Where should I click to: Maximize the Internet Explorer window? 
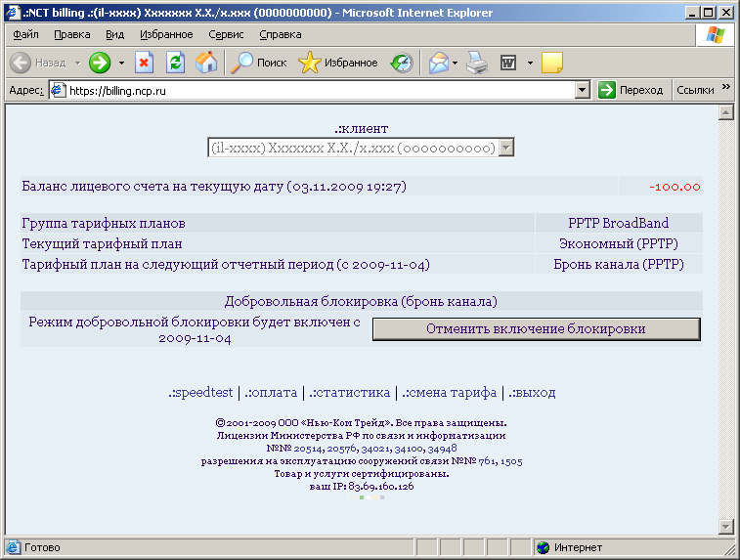[x=709, y=13]
